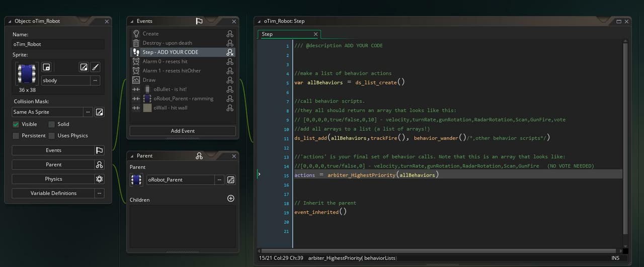Click the Physics button in Object panel
The width and height of the screenshot is (644, 267).
(x=53, y=179)
